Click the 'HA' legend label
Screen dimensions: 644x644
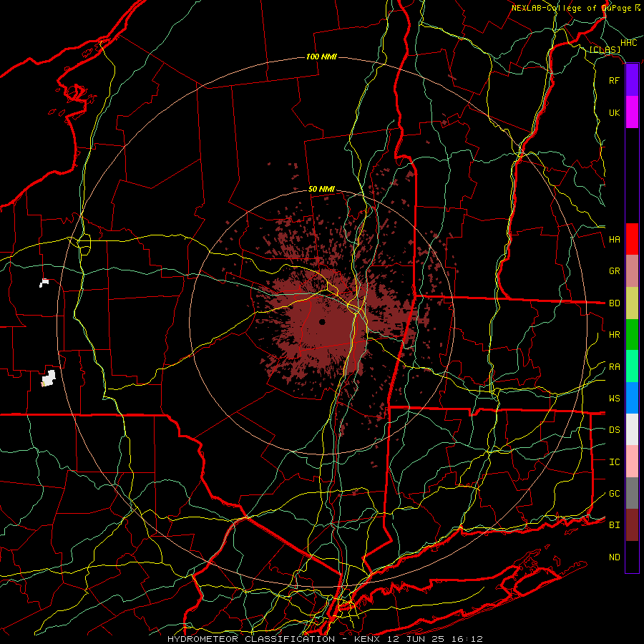(614, 240)
